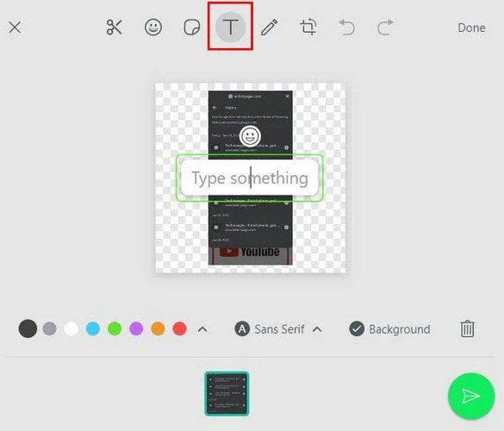Viewport: 504px width, 431px height.
Task: Expand more colors chevron
Action: pos(202,329)
